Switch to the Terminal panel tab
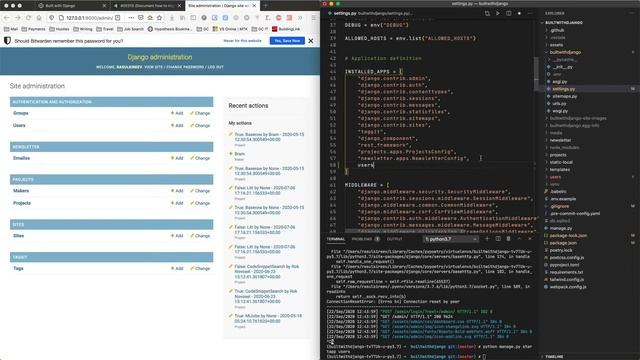Viewport: 640px width, 360px height. (336, 239)
